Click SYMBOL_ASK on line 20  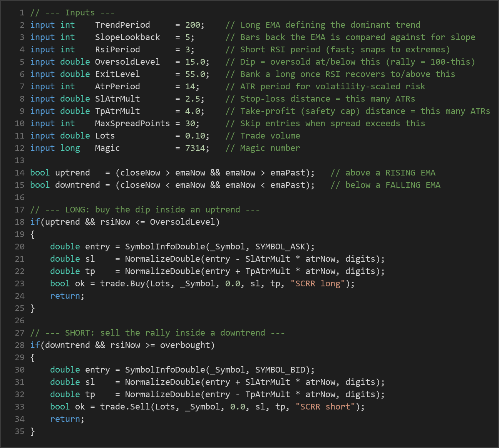pos(280,247)
